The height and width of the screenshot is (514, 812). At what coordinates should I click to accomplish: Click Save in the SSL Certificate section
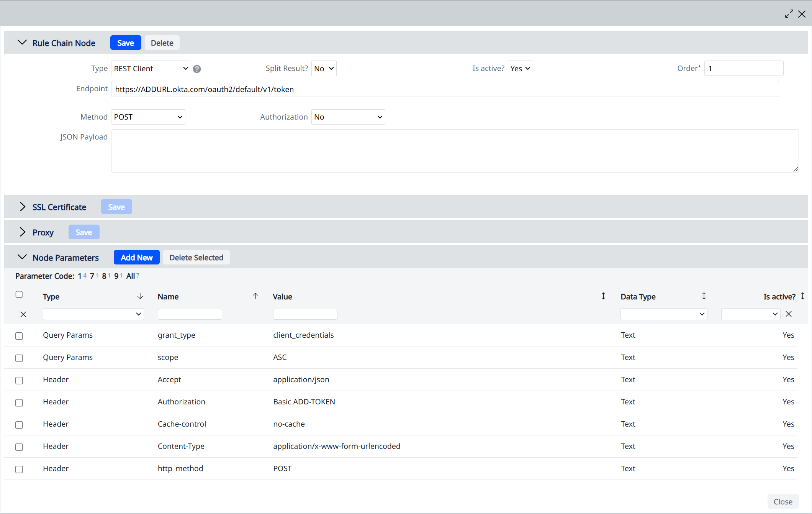click(x=116, y=207)
